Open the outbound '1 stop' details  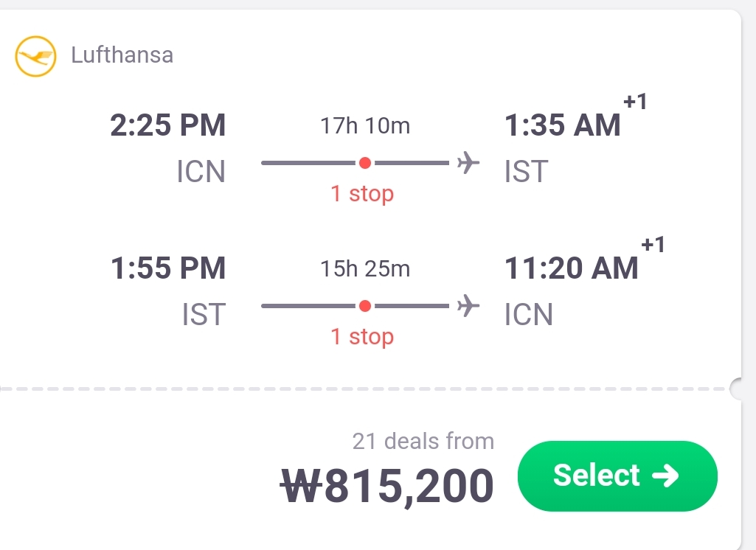[x=362, y=194]
